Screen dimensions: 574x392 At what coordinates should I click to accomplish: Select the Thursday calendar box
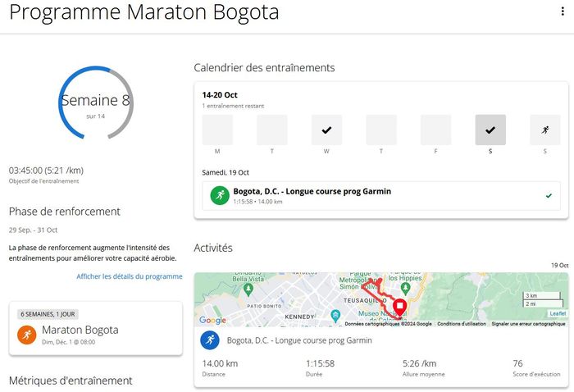[x=381, y=130]
